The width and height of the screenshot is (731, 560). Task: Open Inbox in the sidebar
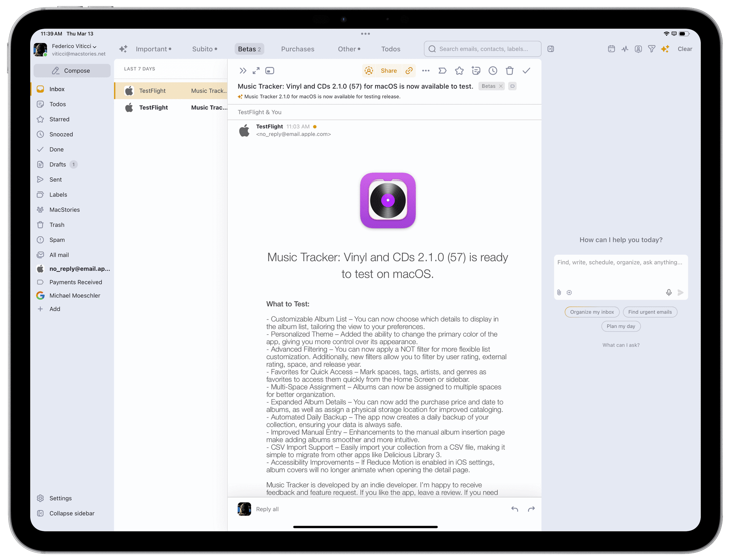pos(72,89)
